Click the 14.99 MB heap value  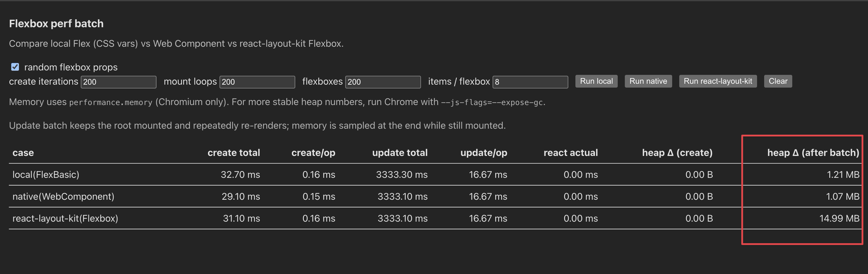[839, 218]
